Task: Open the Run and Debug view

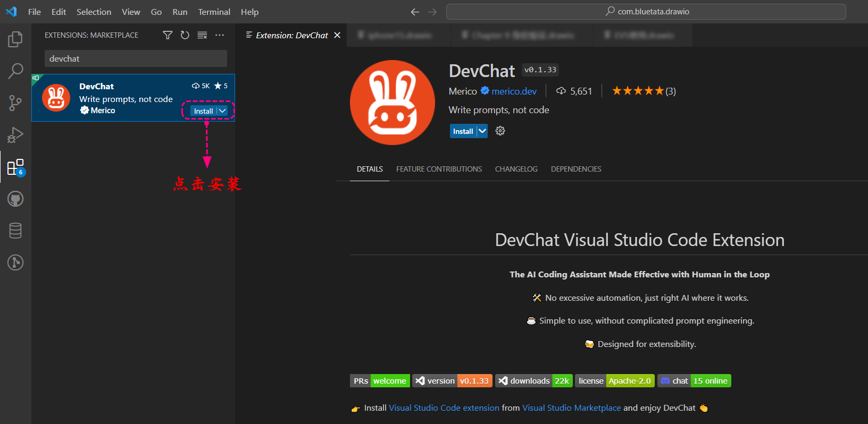Action: tap(15, 135)
